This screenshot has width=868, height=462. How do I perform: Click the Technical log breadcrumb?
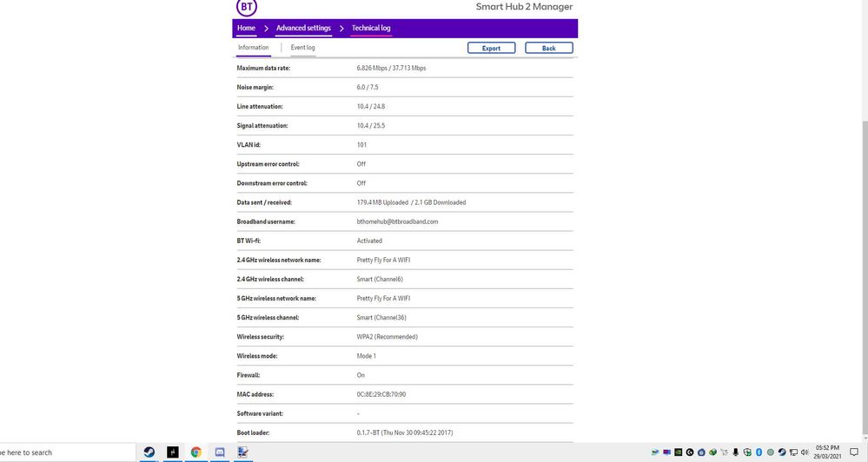coord(371,28)
